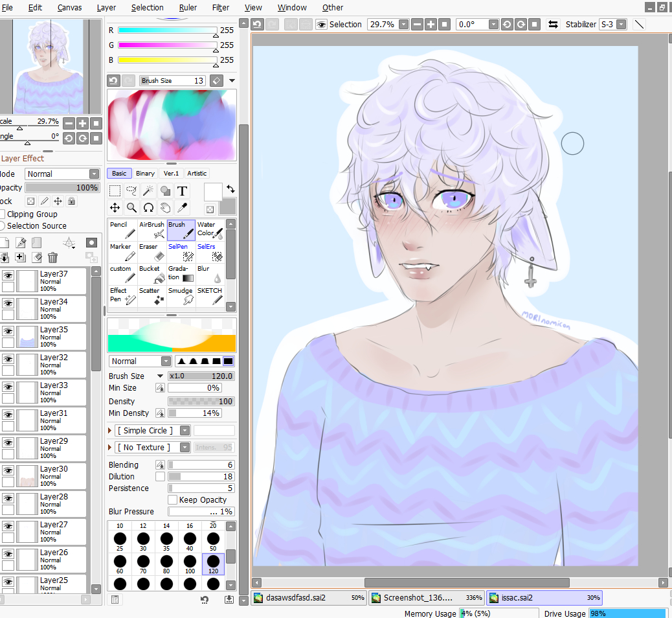Viewport: 672px width, 618px height.
Task: Enable the Keep Opacity checkbox
Action: 173,500
